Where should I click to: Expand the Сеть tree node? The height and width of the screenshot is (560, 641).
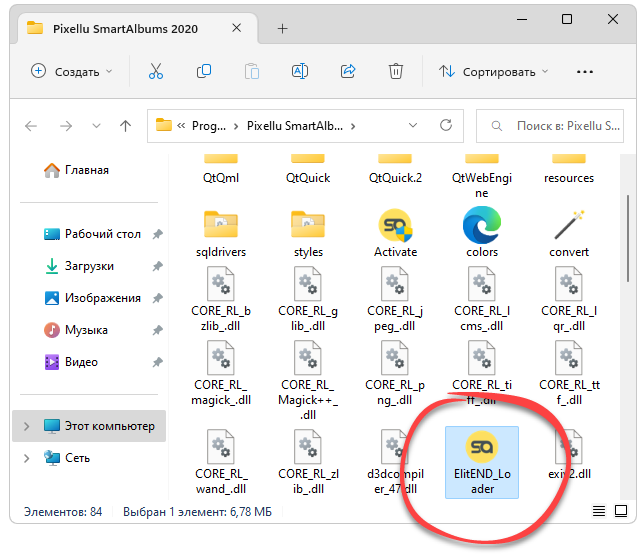[x=27, y=458]
